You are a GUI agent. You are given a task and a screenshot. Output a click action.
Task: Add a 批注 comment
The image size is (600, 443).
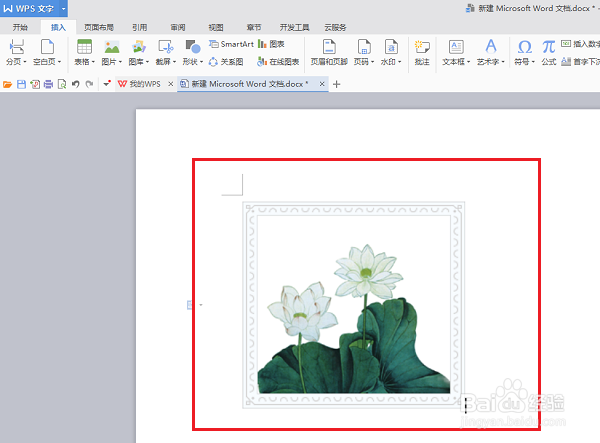pyautogui.click(x=422, y=52)
